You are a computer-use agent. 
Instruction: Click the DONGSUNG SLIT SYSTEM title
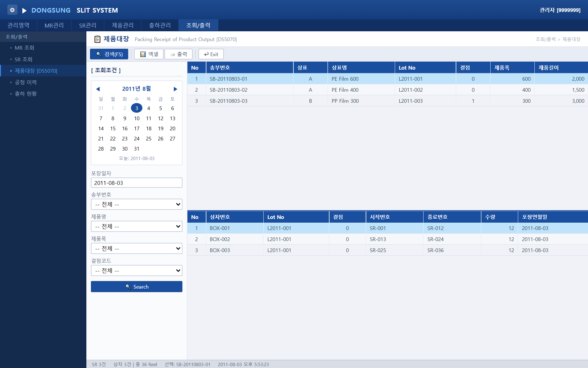(x=75, y=10)
